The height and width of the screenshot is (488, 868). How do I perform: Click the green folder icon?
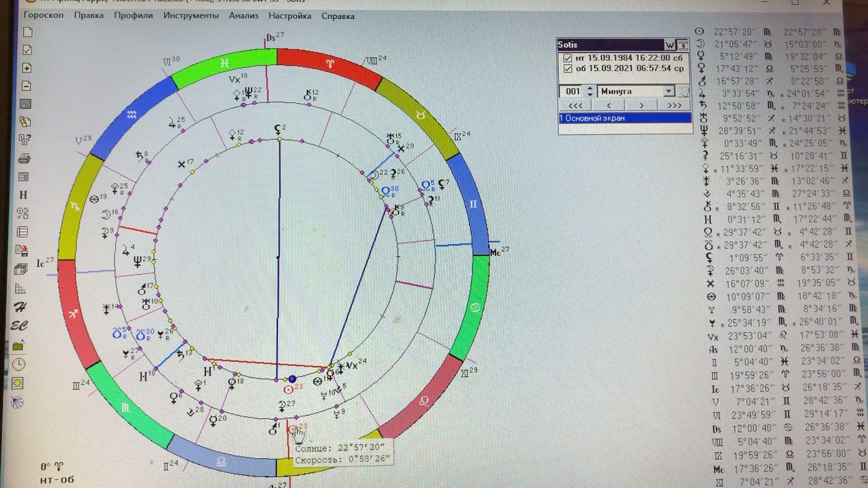pyautogui.click(x=19, y=346)
